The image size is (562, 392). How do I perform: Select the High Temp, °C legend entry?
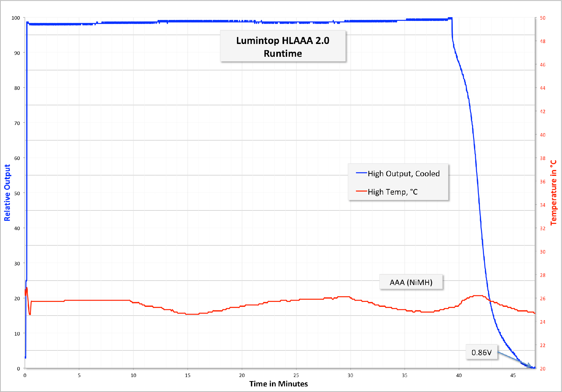click(x=392, y=192)
